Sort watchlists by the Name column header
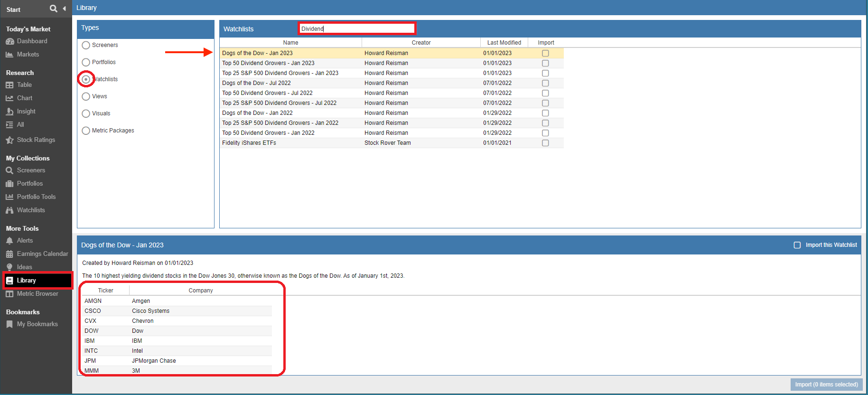The width and height of the screenshot is (868, 395). click(291, 43)
